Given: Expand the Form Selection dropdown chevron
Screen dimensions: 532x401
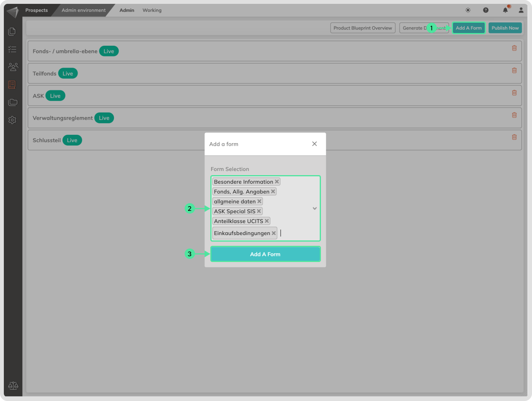Looking at the screenshot, I should coord(314,209).
